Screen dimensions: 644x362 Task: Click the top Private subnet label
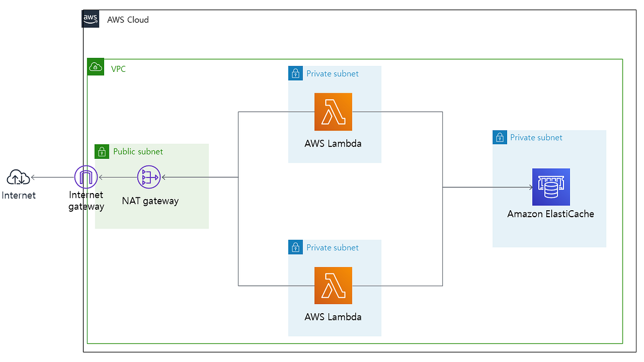click(x=332, y=73)
